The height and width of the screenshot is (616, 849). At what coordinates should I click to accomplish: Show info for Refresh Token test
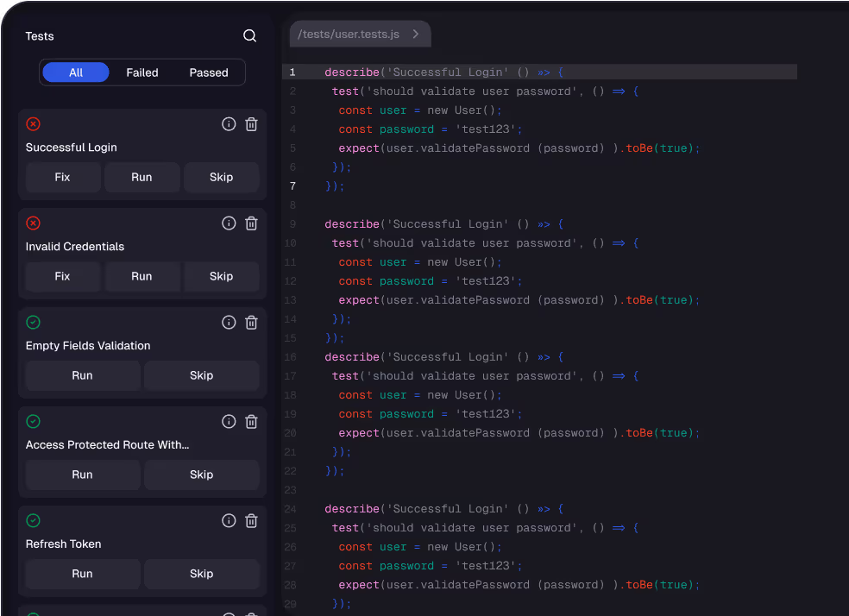coord(229,520)
